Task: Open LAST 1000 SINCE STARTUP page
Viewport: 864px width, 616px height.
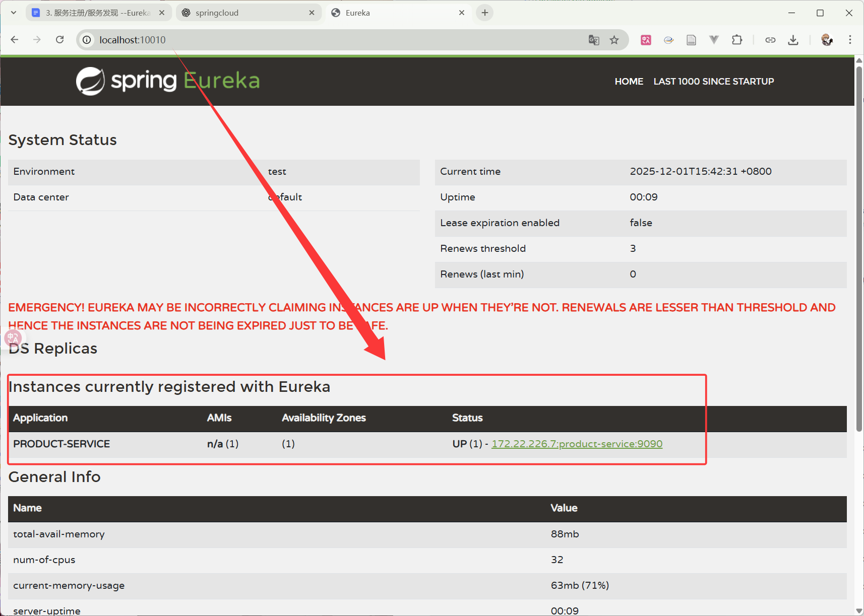Action: click(713, 81)
